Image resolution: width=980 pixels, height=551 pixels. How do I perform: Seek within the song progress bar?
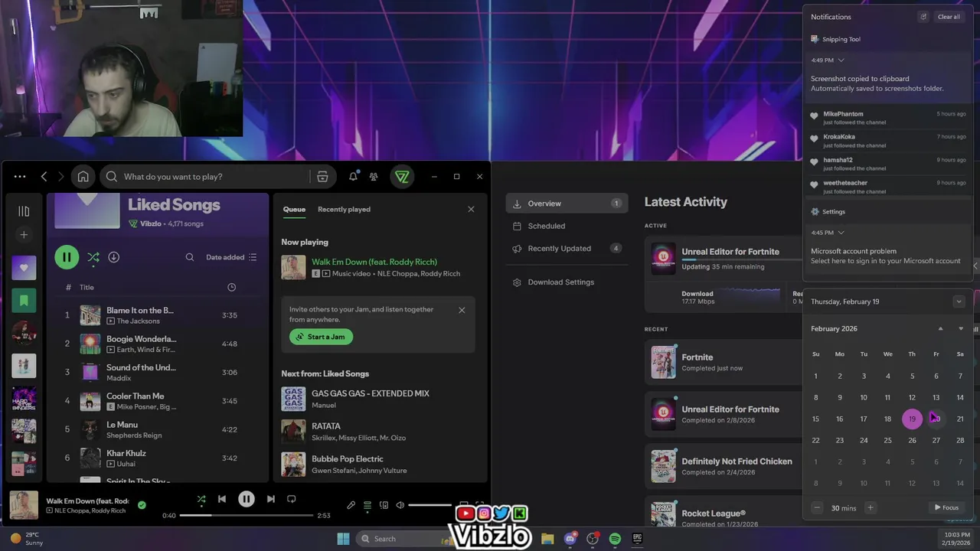point(247,515)
